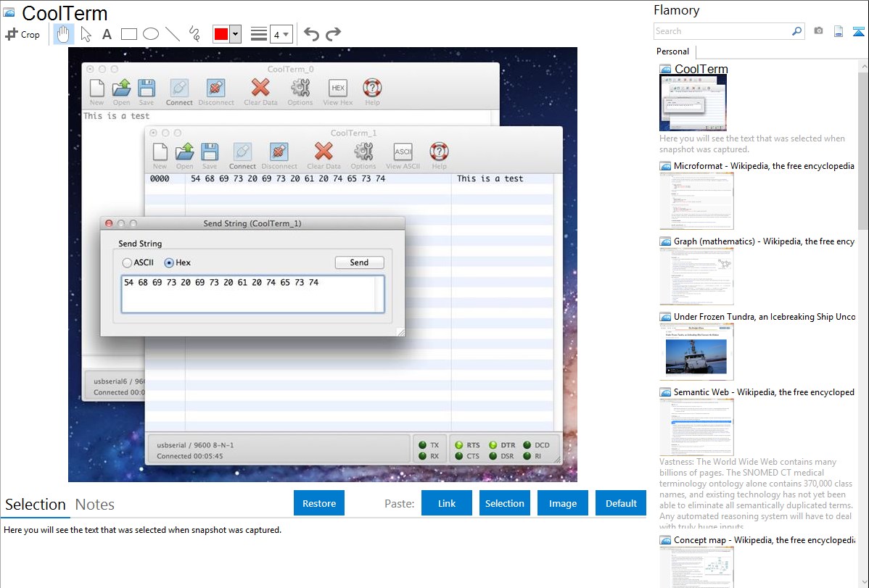869x588 pixels.
Task: Select the Crop tool
Action: click(22, 34)
